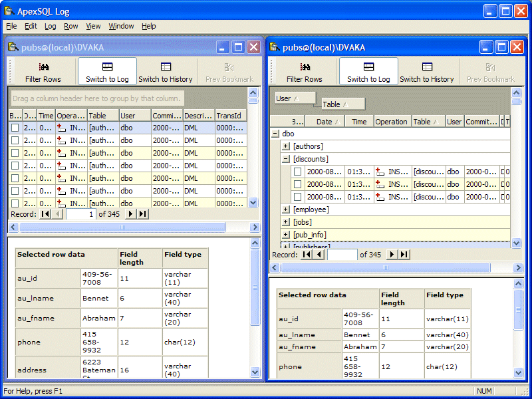Go to previous record in left window

click(57, 214)
